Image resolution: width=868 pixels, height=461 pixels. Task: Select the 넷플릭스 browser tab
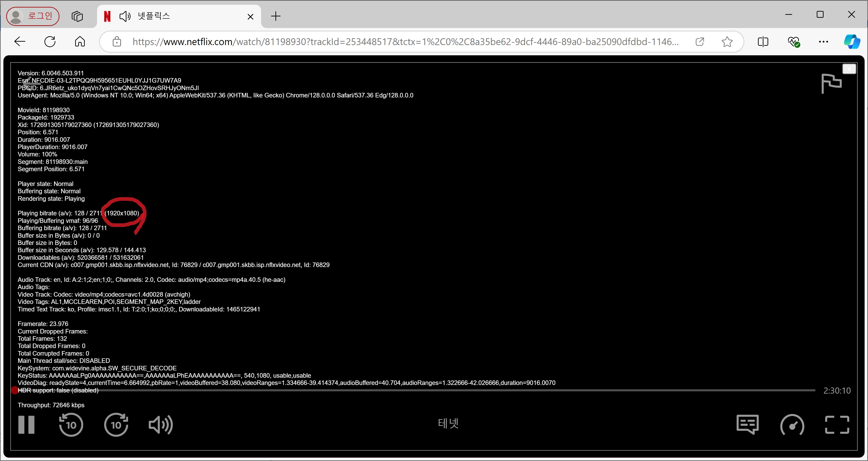[179, 16]
